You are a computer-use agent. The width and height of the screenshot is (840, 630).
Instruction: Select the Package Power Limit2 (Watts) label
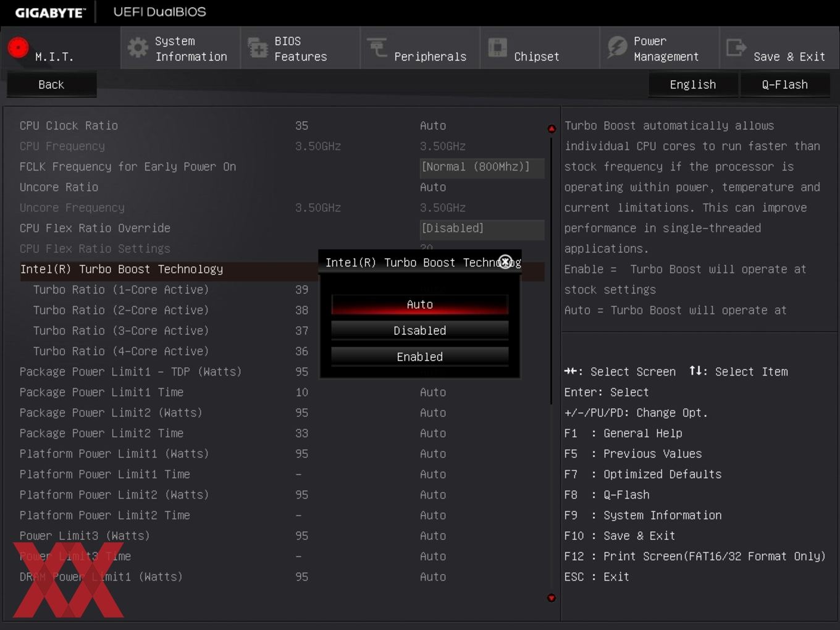click(111, 413)
